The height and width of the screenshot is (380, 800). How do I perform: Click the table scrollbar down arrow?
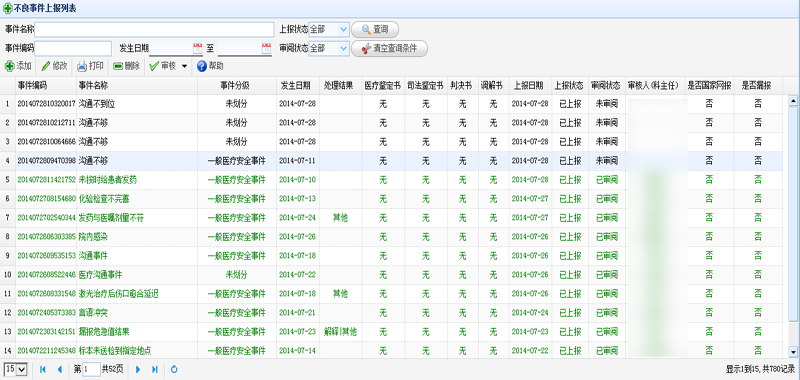coord(793,351)
